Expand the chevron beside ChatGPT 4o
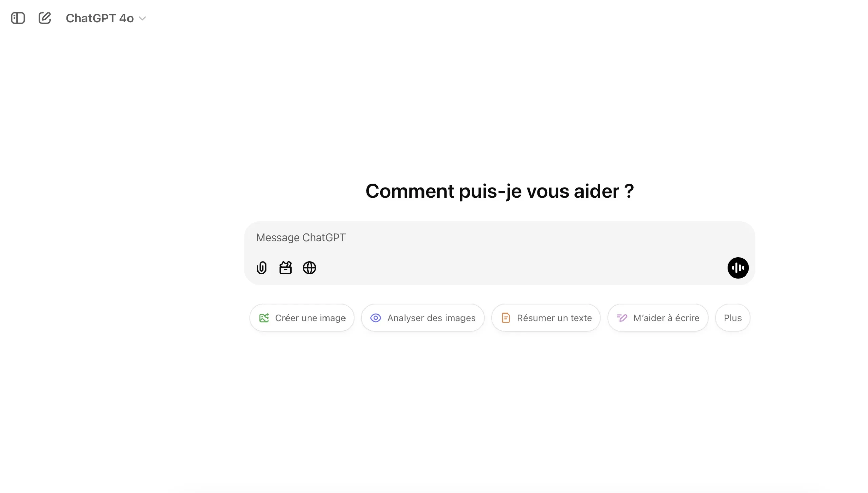This screenshot has height=493, width=868. 143,19
